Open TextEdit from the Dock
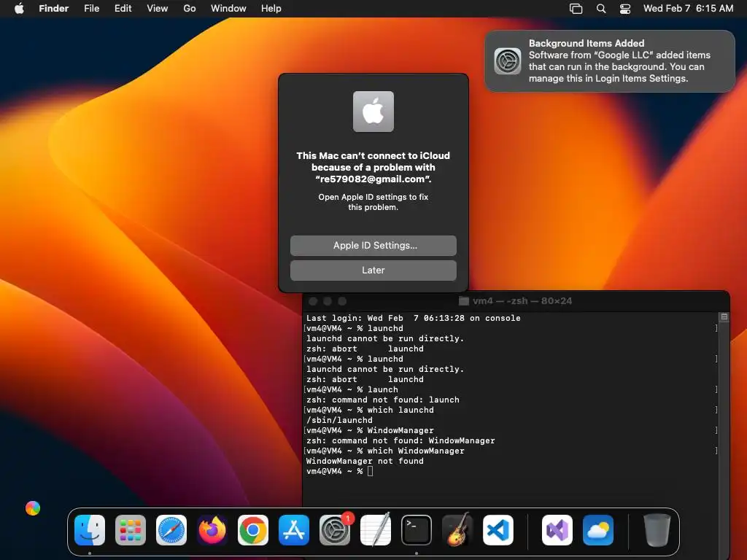Image resolution: width=747 pixels, height=560 pixels. point(376,530)
